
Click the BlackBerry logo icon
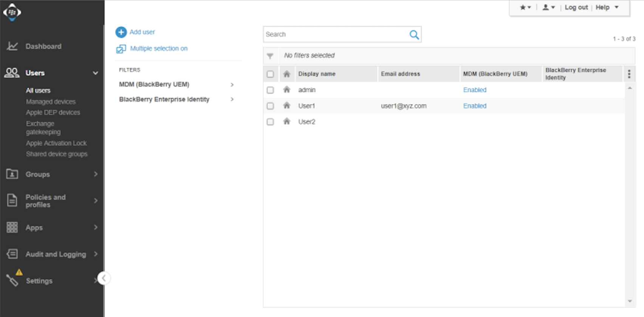pyautogui.click(x=12, y=12)
